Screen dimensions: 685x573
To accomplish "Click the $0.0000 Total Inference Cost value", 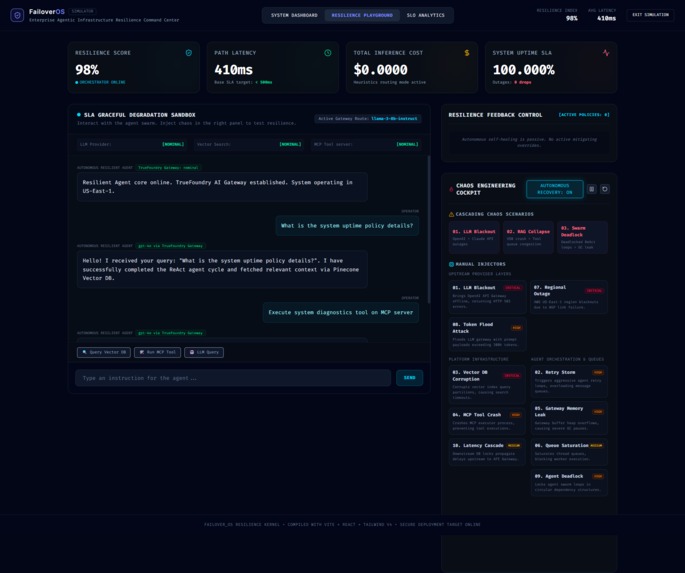I will tap(380, 69).
